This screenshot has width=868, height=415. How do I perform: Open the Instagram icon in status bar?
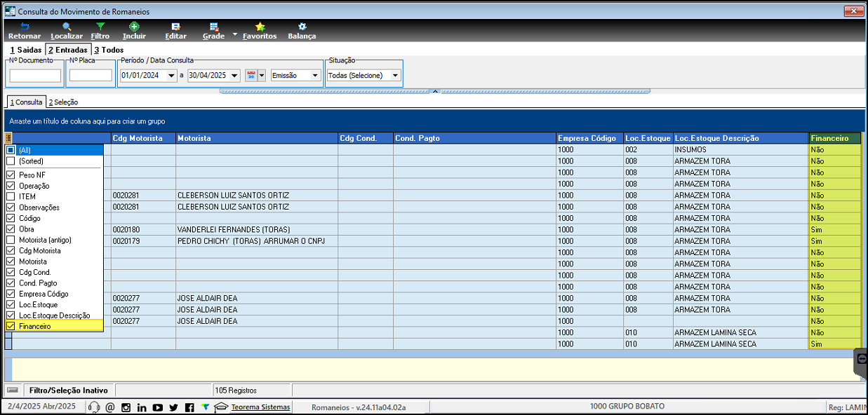(126, 407)
